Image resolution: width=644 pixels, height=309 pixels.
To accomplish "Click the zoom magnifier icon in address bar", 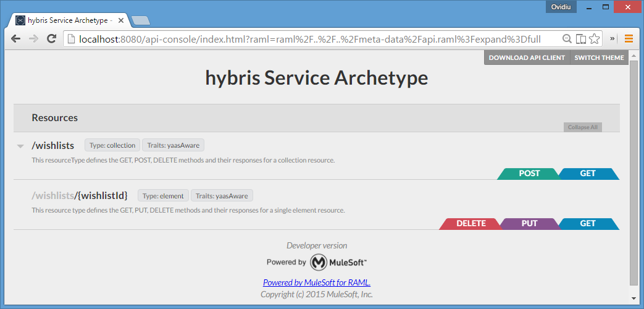I will click(x=567, y=39).
